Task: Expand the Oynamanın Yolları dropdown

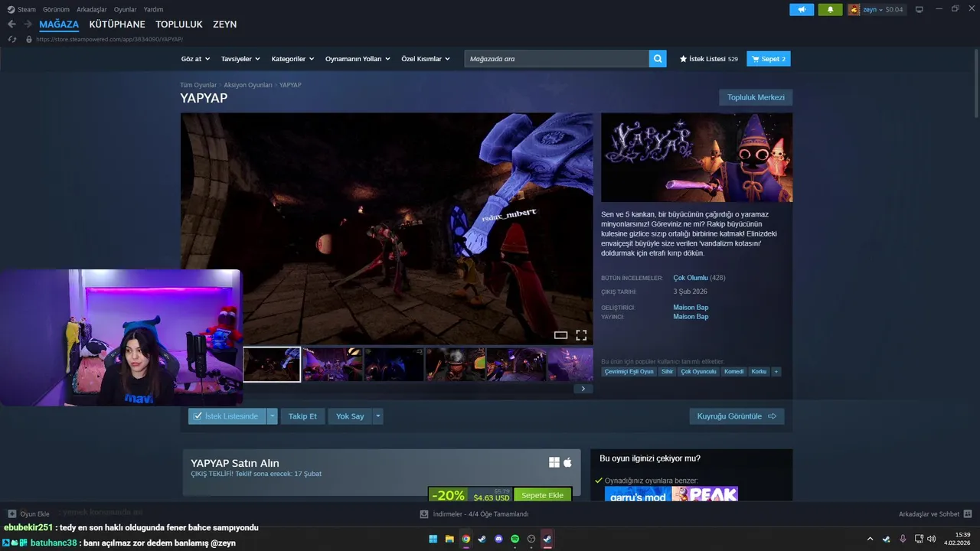Action: coord(358,59)
